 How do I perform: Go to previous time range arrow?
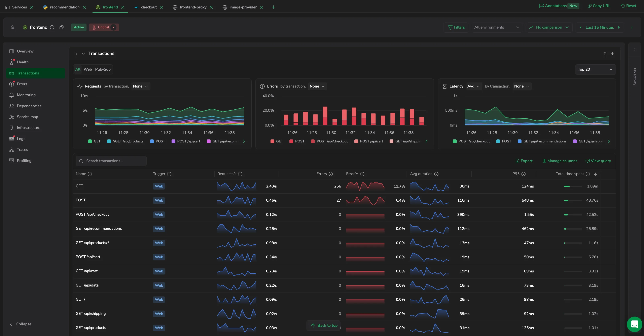(x=580, y=27)
